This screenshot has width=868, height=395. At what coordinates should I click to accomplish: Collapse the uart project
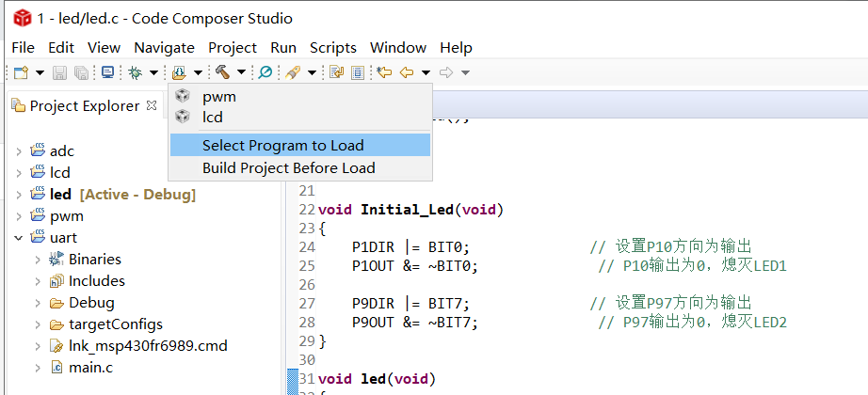click(19, 237)
